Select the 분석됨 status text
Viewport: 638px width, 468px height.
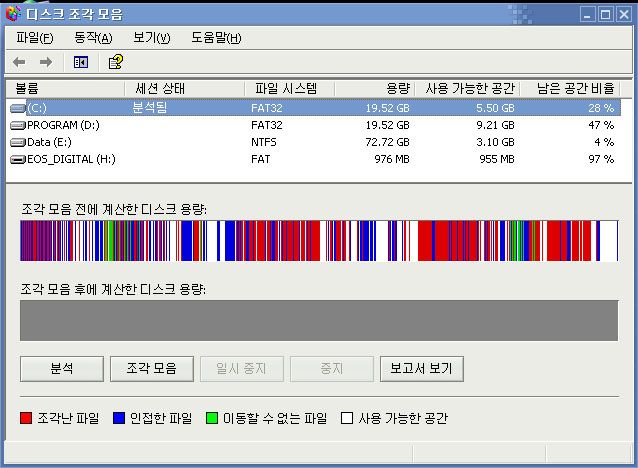pyautogui.click(x=149, y=107)
